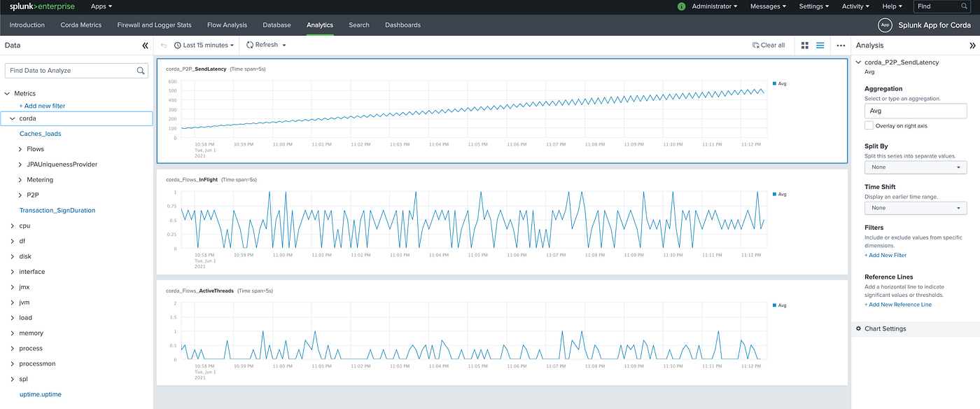The width and height of the screenshot is (980, 409).
Task: Select the corda_Flows_InFlight chart panel
Action: click(502, 221)
